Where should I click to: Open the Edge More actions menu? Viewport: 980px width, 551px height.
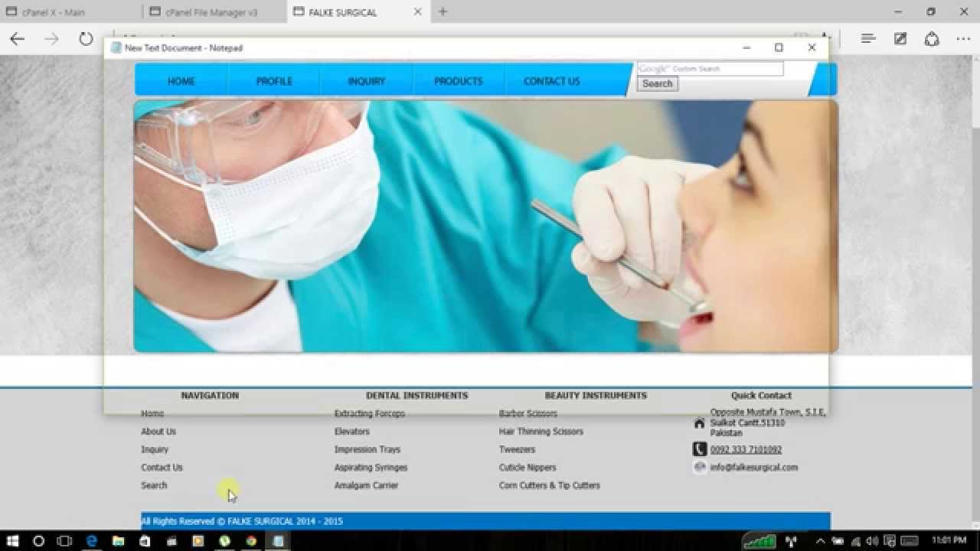pyautogui.click(x=963, y=39)
